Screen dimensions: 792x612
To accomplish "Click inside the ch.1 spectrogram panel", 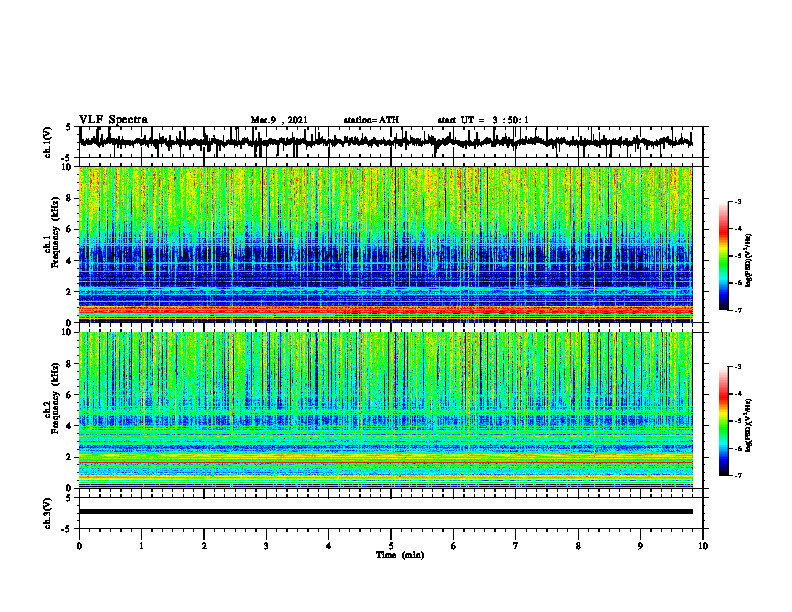I will click(x=385, y=244).
